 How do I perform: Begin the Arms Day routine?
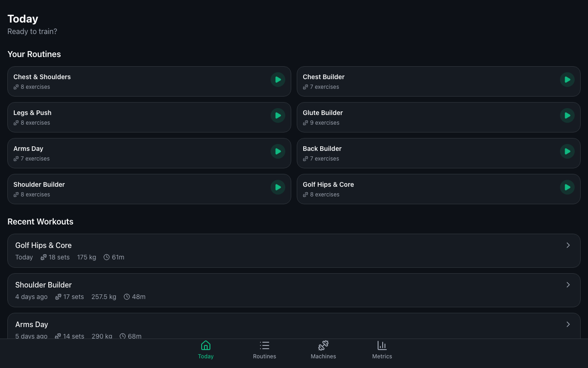277,151
